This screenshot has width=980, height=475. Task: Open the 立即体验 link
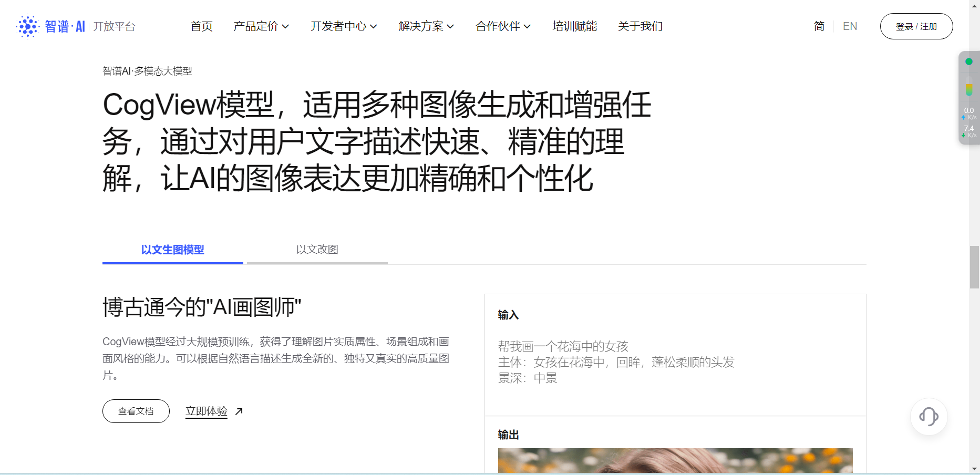pos(207,411)
